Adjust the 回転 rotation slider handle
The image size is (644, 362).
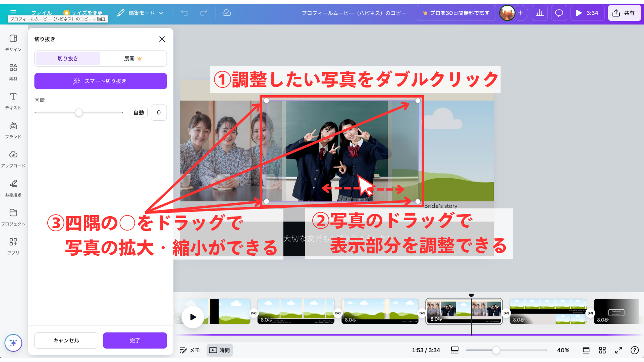(79, 113)
